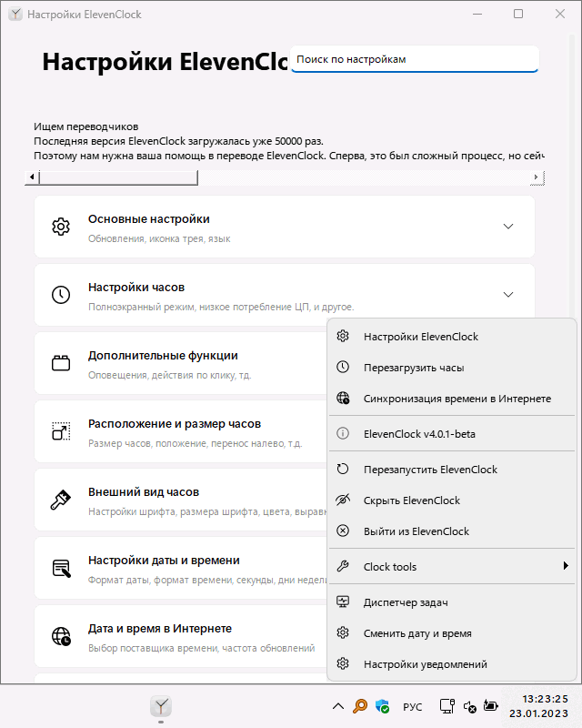The image size is (582, 728).
Task: Click the icon beside Настройки даты и времени
Action: coord(61,568)
